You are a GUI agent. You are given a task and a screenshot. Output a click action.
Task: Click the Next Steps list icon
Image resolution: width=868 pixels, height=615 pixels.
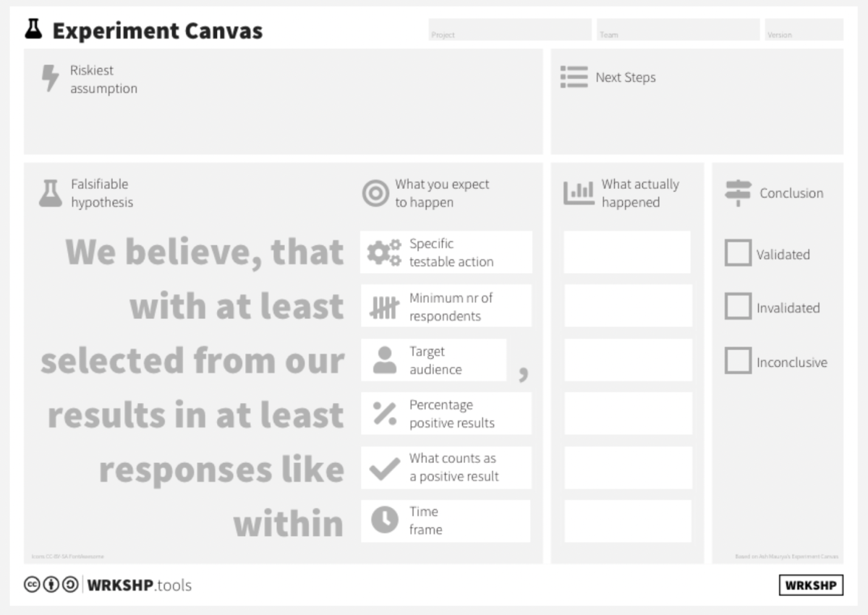(x=574, y=77)
